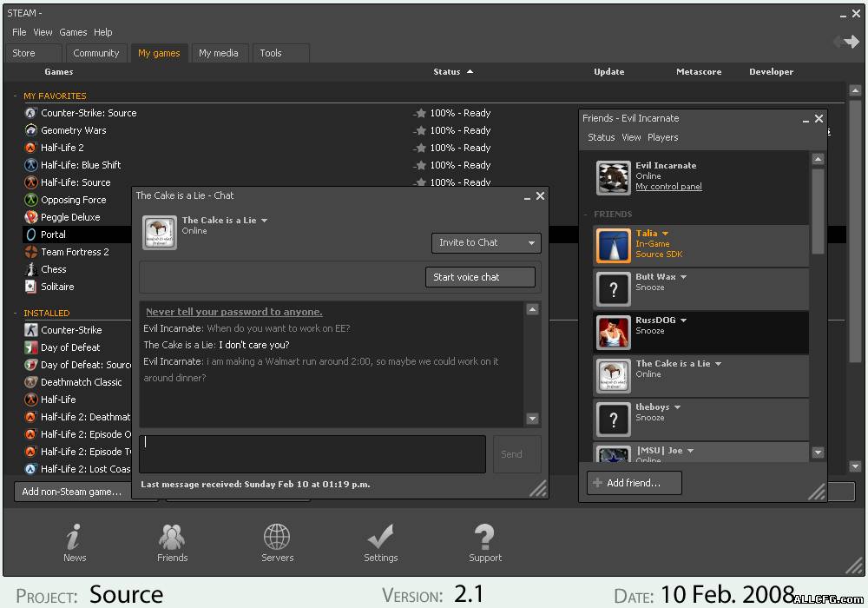Switch to the Tools tab
This screenshot has height=608, width=868.
[280, 53]
